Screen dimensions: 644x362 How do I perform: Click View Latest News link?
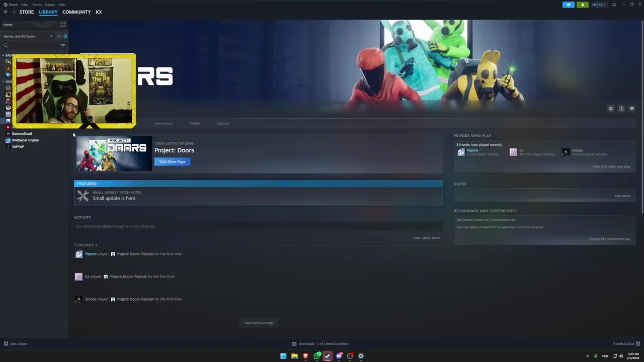427,238
